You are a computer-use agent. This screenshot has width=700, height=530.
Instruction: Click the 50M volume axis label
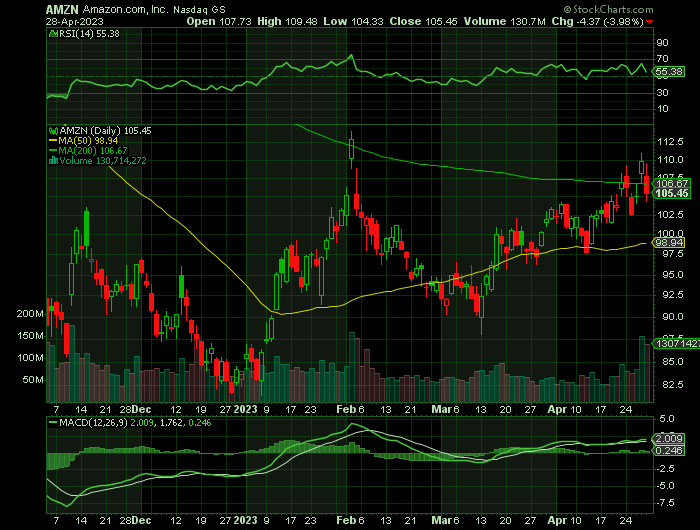point(33,380)
